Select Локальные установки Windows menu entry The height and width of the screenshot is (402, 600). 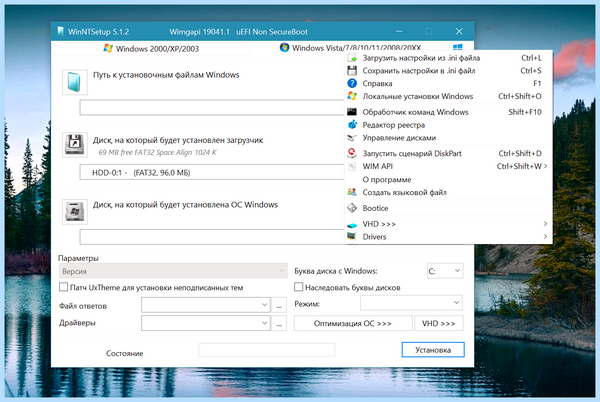[x=448, y=96]
